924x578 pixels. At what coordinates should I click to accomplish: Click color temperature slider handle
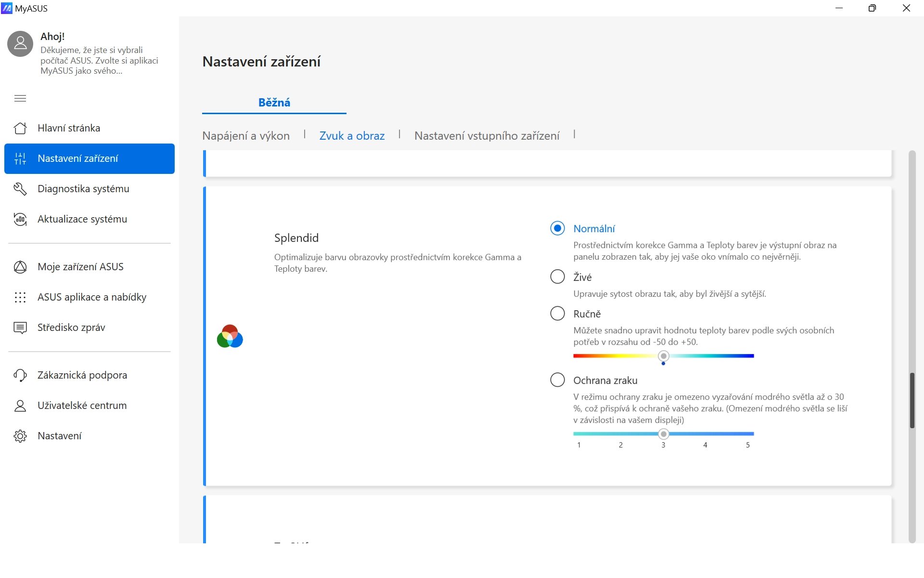(664, 356)
